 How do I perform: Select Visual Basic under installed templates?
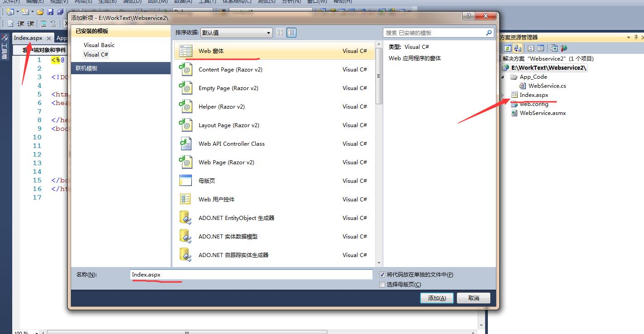pos(99,45)
